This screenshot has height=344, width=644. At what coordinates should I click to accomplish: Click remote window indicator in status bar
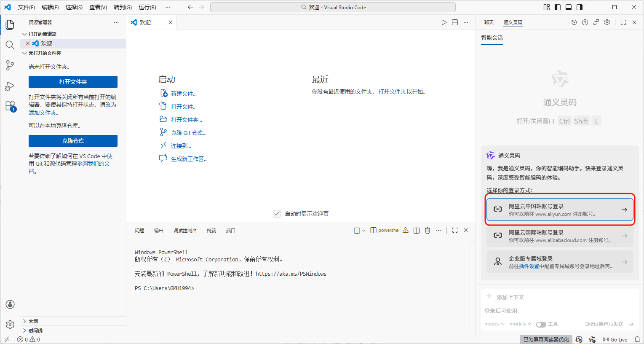click(x=7, y=339)
